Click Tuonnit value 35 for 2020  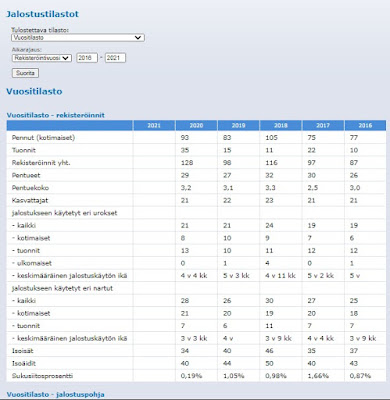(185, 150)
